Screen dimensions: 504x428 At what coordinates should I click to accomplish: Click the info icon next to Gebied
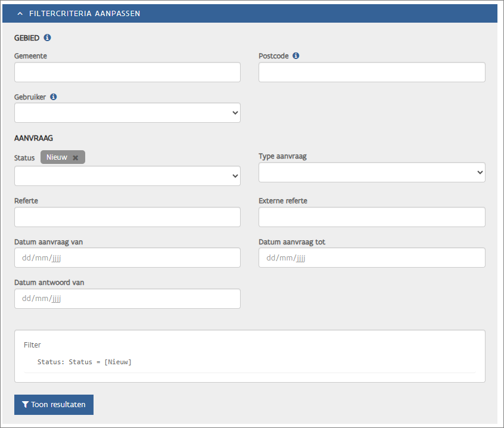48,38
